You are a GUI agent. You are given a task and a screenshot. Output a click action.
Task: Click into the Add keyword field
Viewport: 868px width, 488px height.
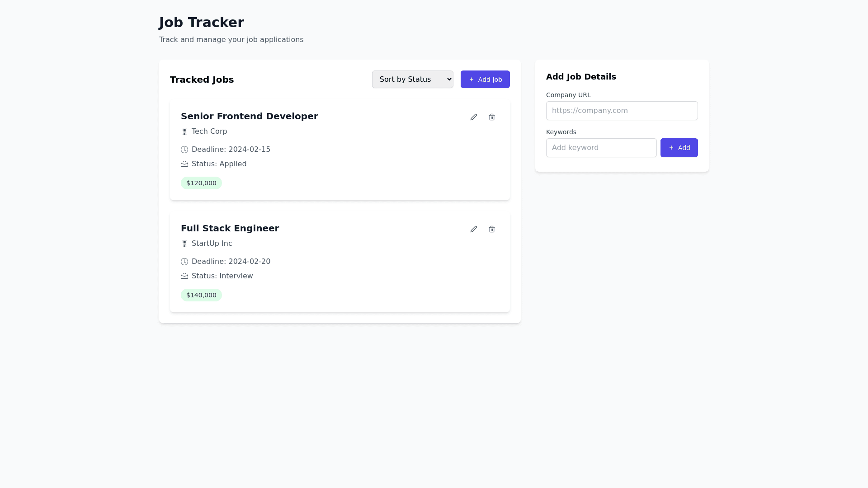tap(601, 148)
